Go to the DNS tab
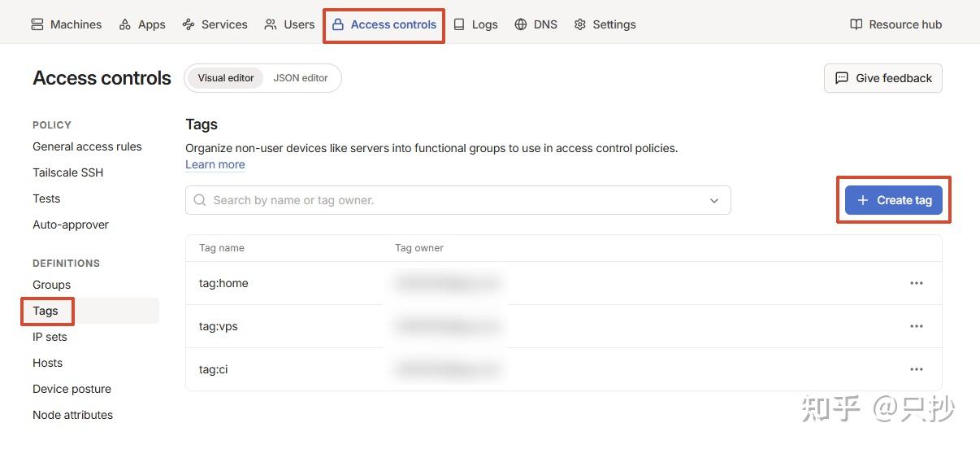This screenshot has width=980, height=449. tap(536, 24)
